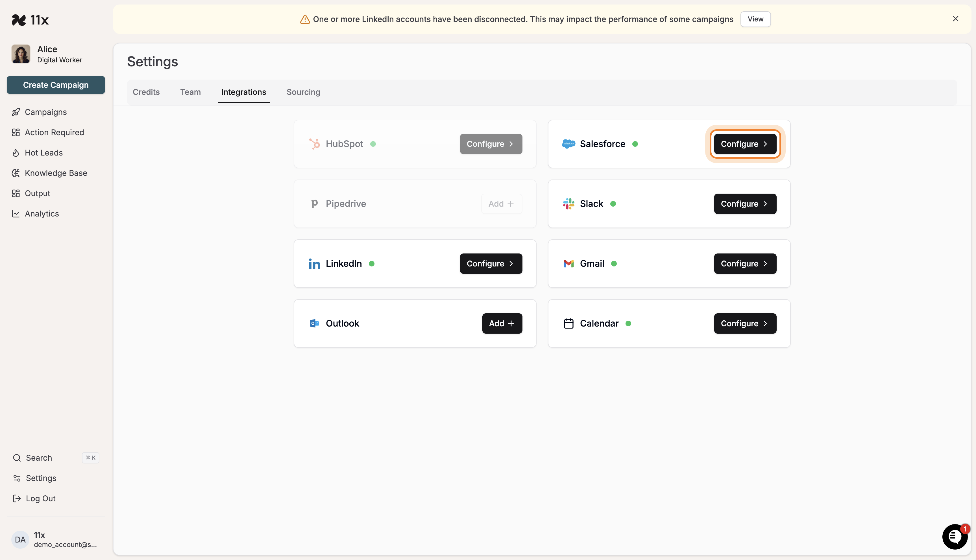Viewport: 976px width, 560px height.
Task: Click the Gmail integration logo
Action: tap(568, 263)
